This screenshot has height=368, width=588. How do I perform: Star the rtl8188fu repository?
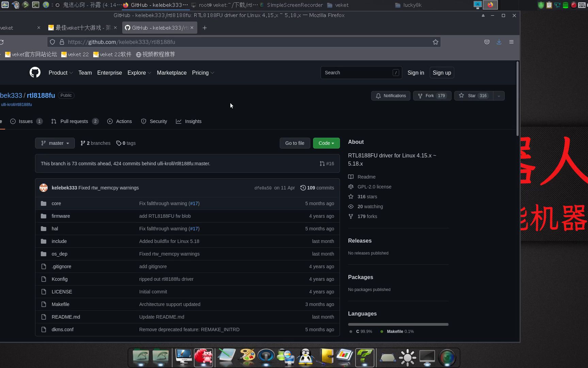pos(474,96)
